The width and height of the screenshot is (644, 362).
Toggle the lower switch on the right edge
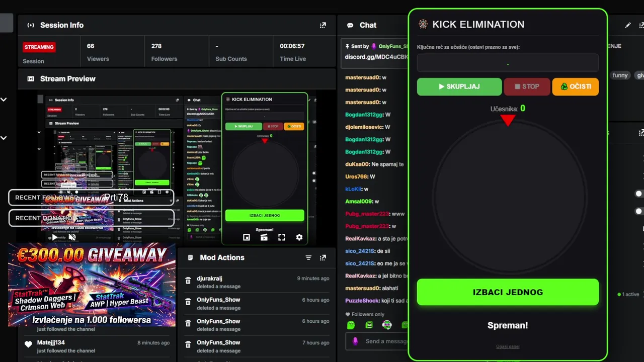[x=639, y=211]
